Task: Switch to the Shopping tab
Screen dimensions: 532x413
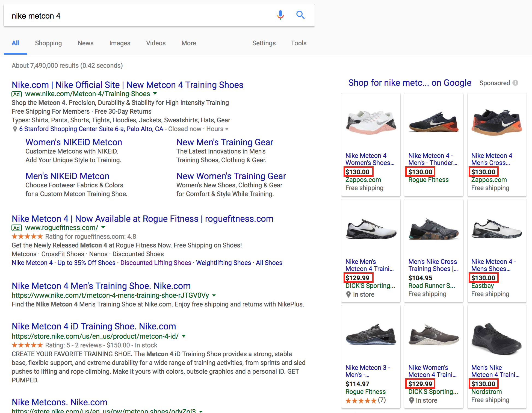Action: [x=48, y=43]
